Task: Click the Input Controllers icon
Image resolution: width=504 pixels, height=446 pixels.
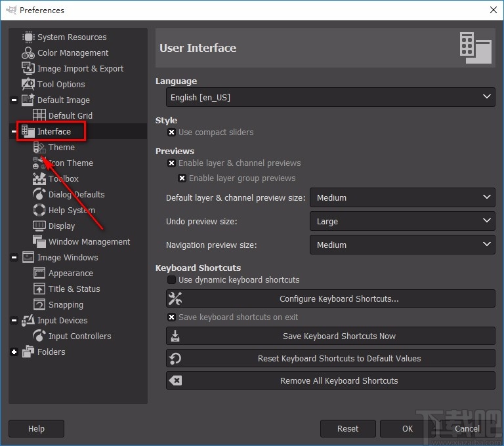Action: coord(39,336)
